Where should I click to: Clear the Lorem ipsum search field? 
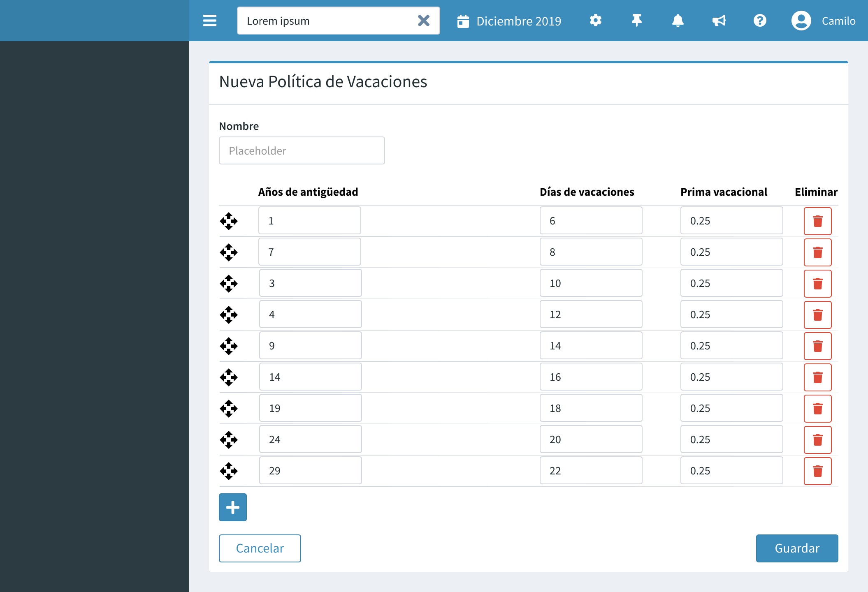tap(423, 21)
